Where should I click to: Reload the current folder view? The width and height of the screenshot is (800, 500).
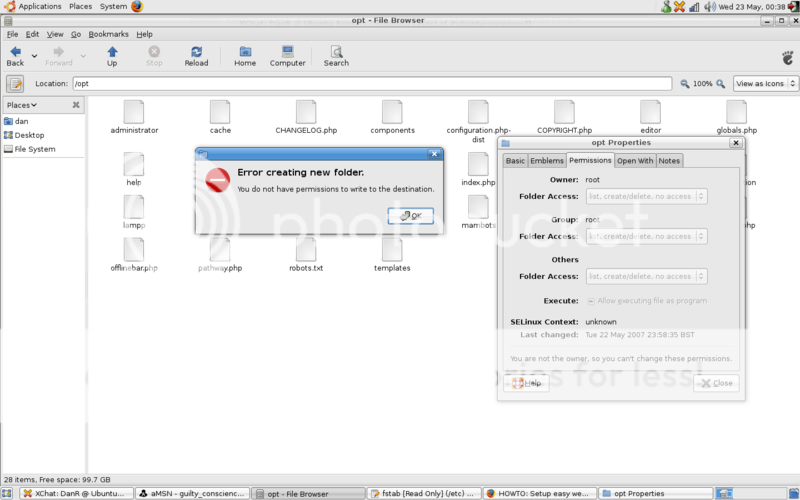click(196, 56)
